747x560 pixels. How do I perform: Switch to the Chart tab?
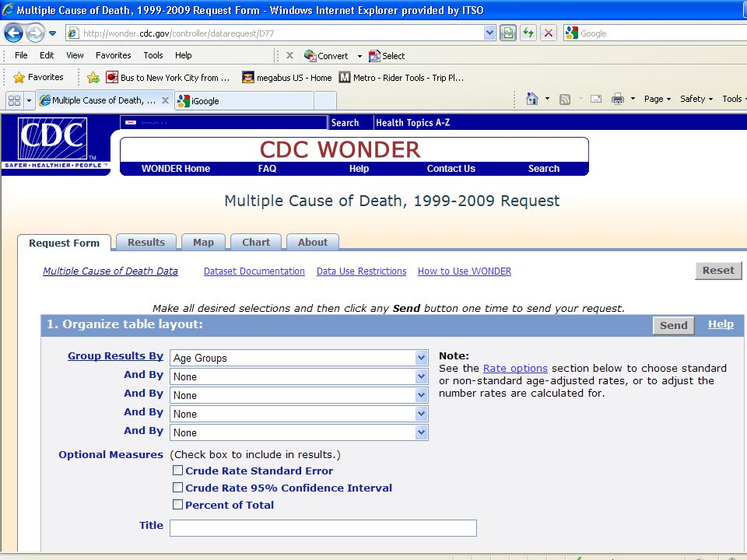pos(256,242)
